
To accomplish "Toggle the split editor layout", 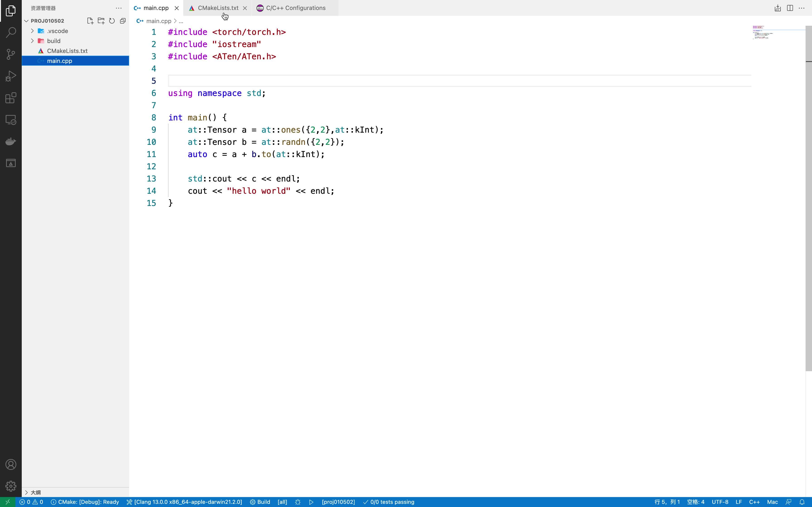I will point(790,8).
